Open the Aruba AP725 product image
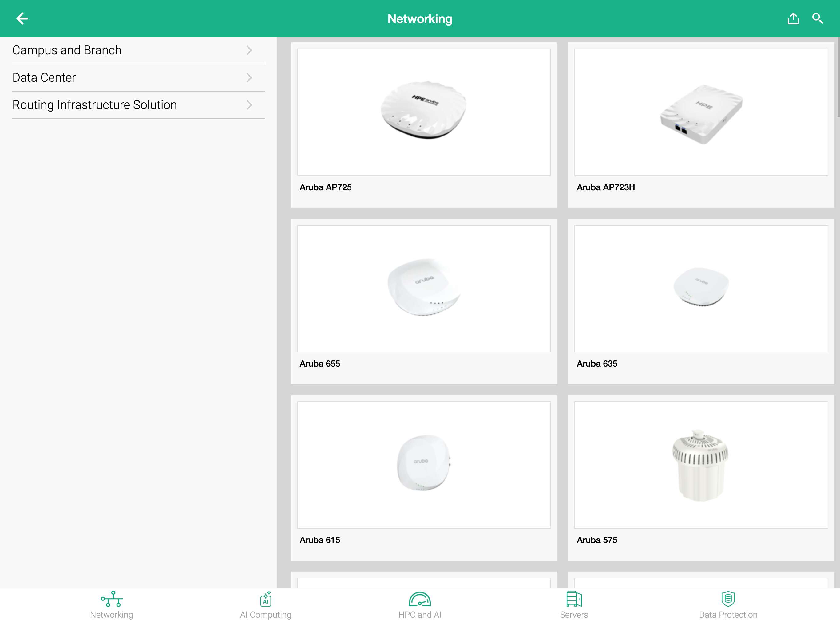This screenshot has width=840, height=622. [x=424, y=112]
